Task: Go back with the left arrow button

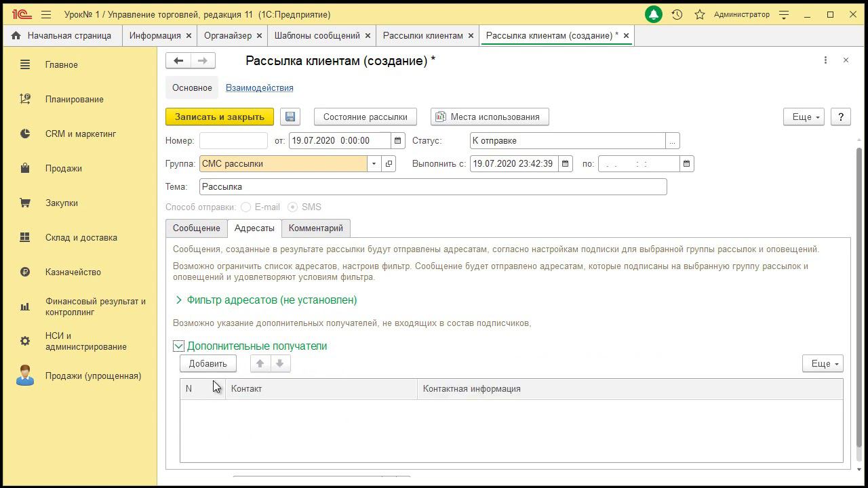Action: (x=178, y=61)
